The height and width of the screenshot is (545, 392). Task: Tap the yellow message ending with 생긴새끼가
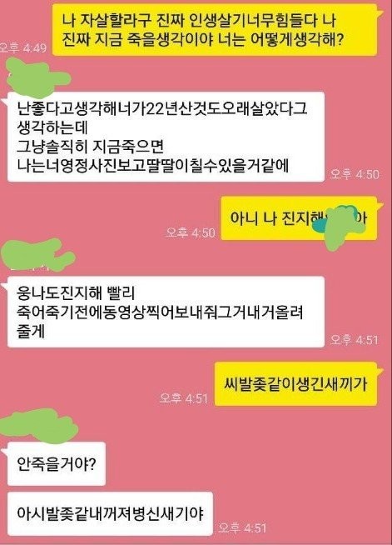pyautogui.click(x=295, y=383)
